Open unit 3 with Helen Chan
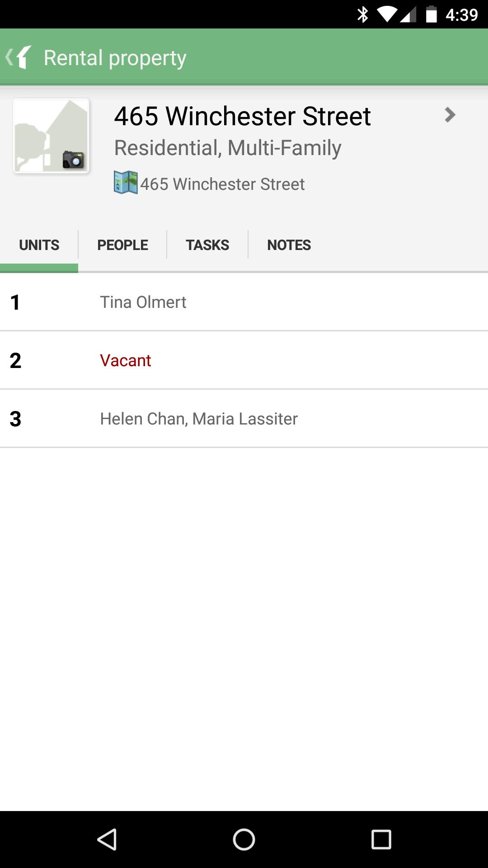488x868 pixels. click(244, 419)
